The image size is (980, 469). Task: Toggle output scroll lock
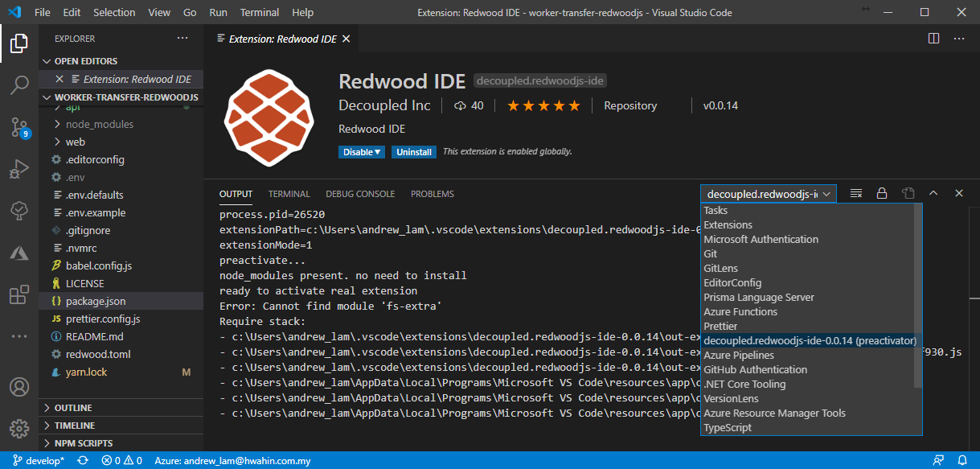[882, 194]
